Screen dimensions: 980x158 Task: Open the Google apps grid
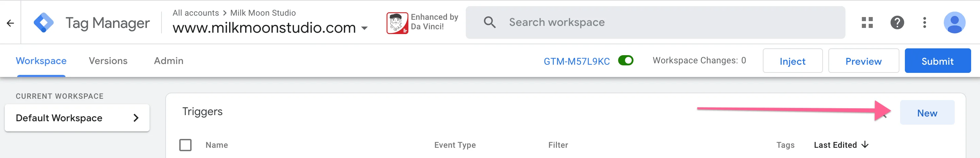[867, 22]
